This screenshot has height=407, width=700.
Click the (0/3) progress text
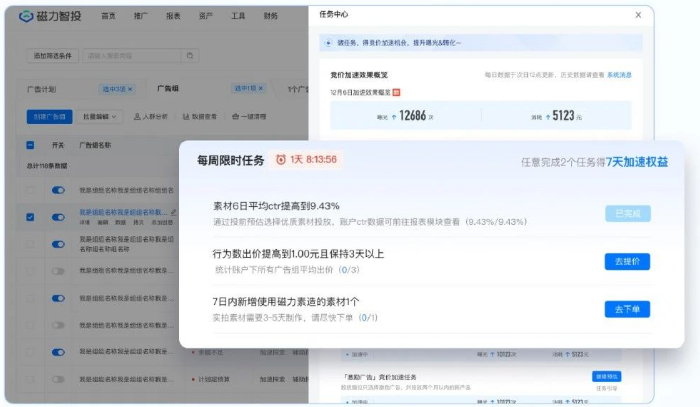(349, 270)
